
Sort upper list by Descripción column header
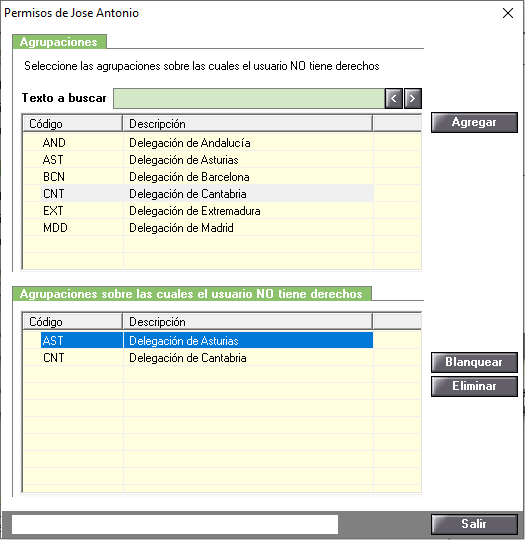pyautogui.click(x=248, y=124)
